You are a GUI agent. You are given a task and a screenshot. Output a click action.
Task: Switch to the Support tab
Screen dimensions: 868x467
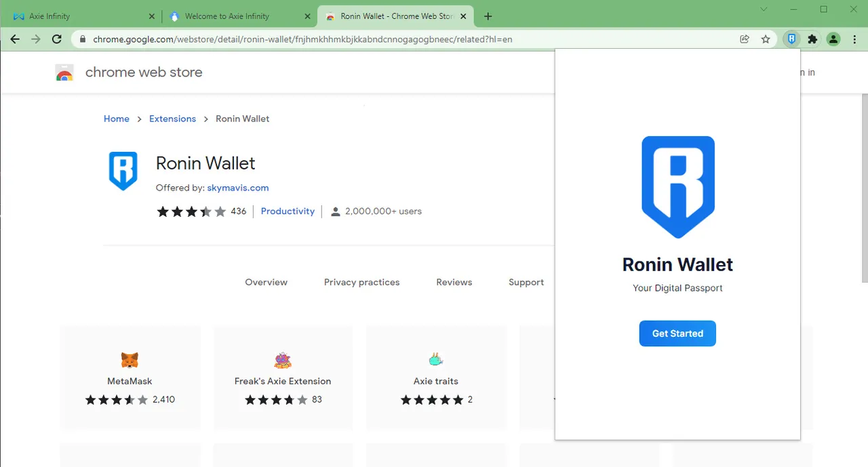click(x=526, y=283)
